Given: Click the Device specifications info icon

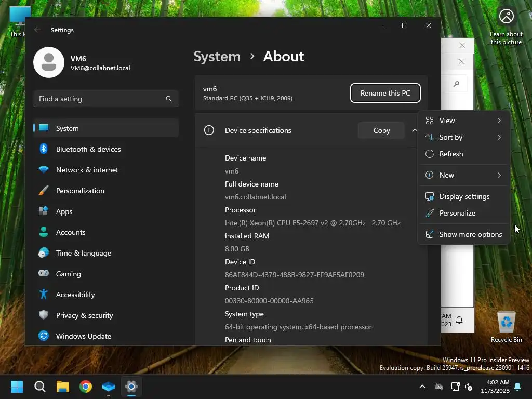Looking at the screenshot, I should (x=209, y=130).
